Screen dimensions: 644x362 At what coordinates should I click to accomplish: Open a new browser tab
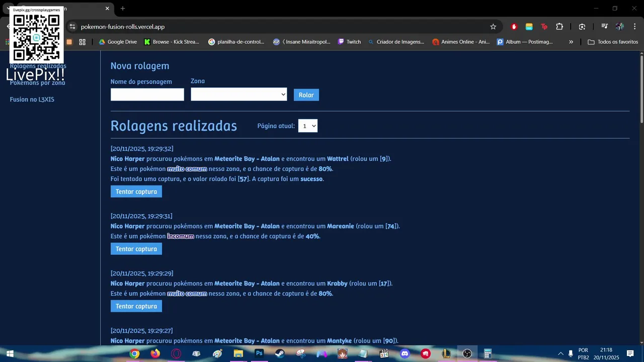pyautogui.click(x=122, y=9)
